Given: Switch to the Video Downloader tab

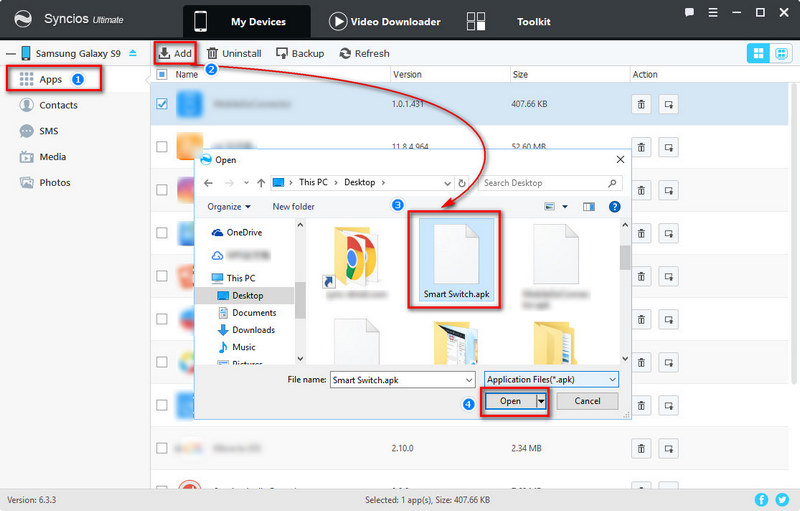Looking at the screenshot, I should pyautogui.click(x=385, y=21).
